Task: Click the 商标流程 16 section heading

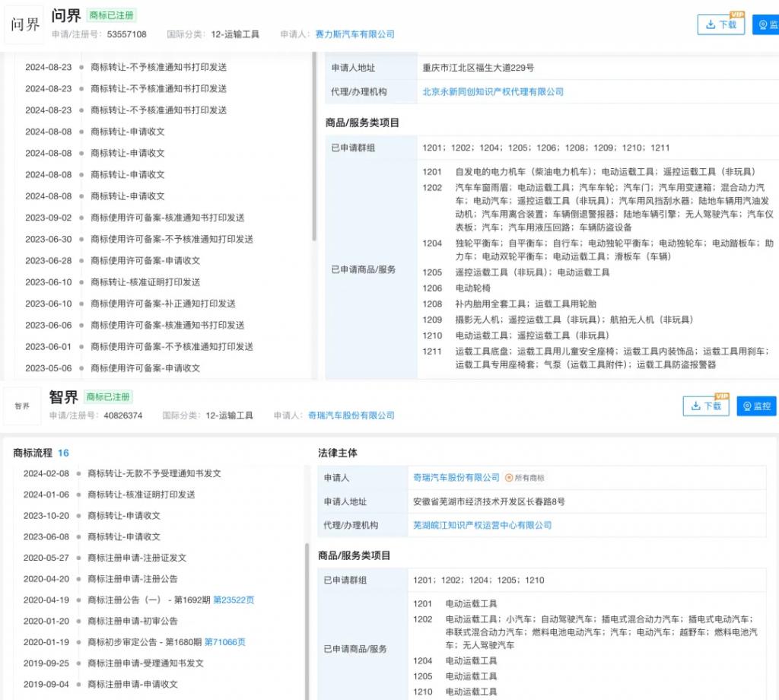Action: coord(41,453)
